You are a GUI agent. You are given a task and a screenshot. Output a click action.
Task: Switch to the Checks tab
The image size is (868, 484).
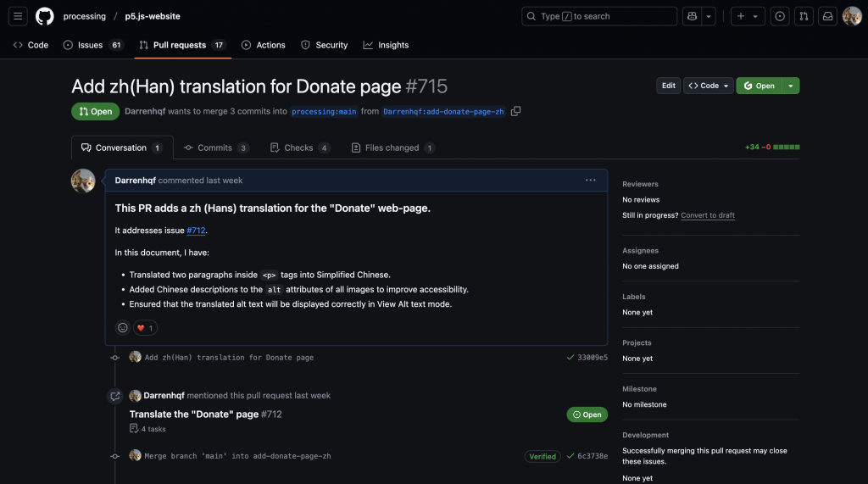299,147
